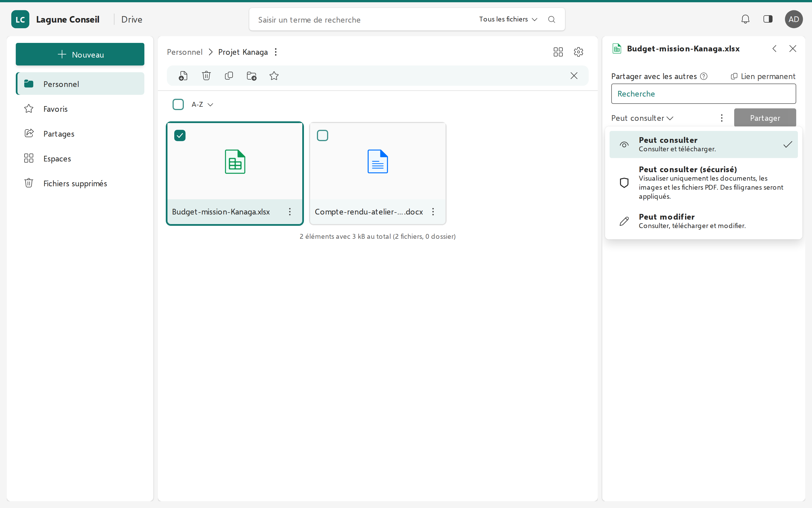
Task: Select Peut consulter role option
Action: pos(704,144)
